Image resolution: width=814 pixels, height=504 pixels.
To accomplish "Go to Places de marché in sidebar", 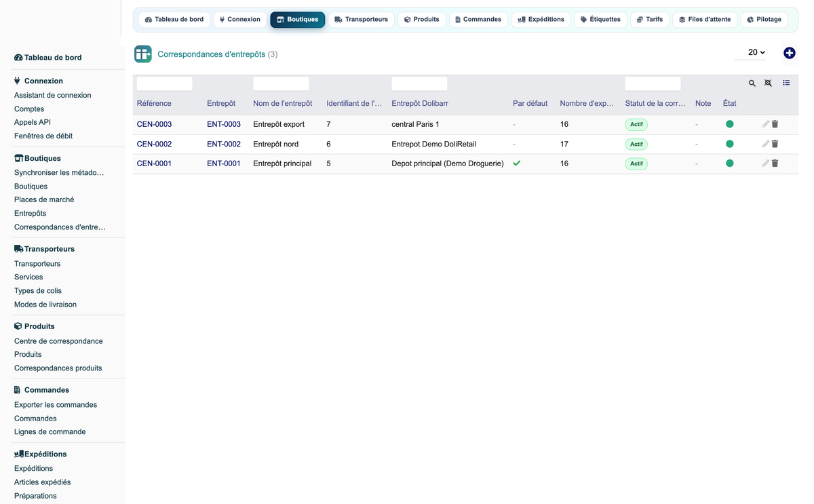I will point(44,199).
